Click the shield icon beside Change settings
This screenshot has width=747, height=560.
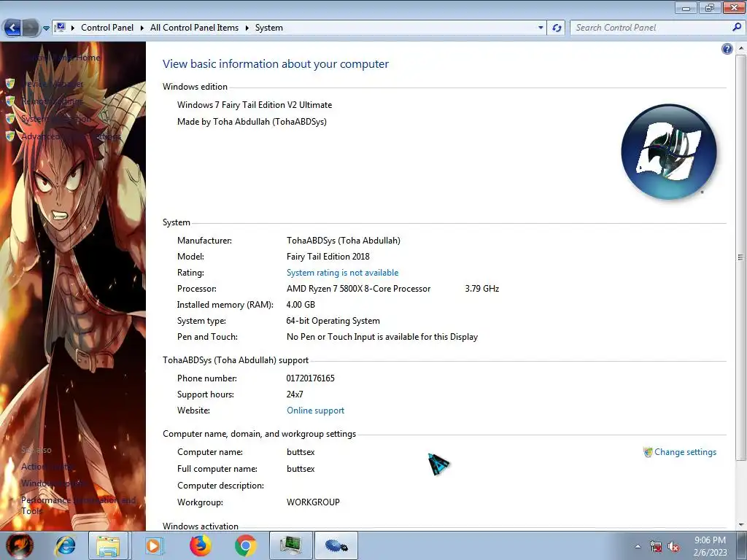(x=648, y=452)
